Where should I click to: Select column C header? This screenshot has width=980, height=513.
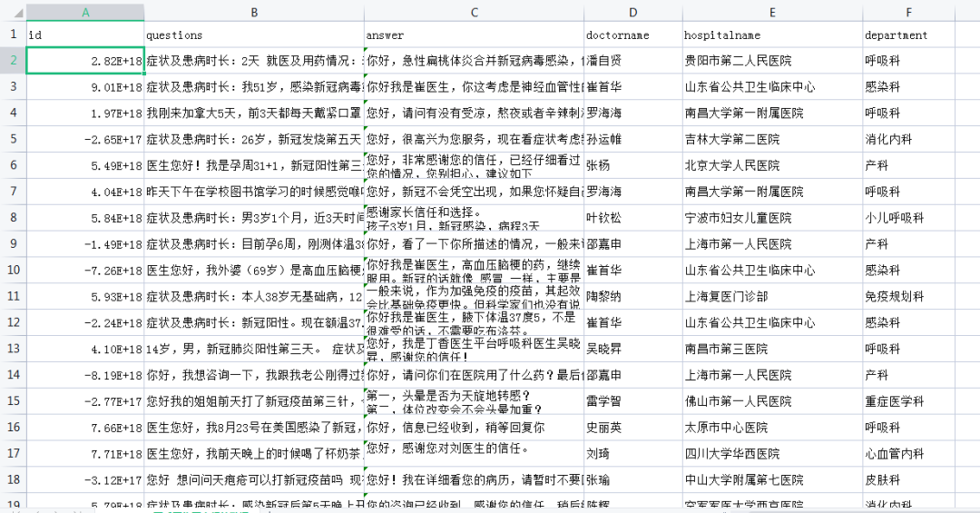tap(474, 12)
